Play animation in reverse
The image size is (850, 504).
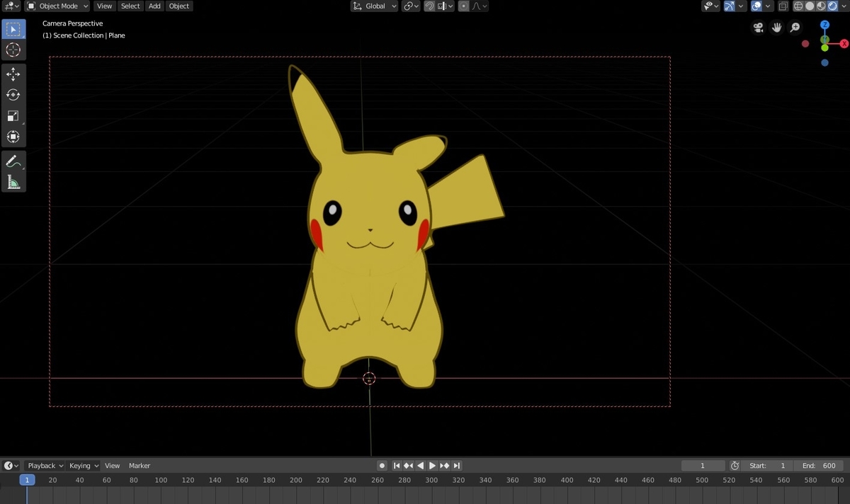[420, 466]
